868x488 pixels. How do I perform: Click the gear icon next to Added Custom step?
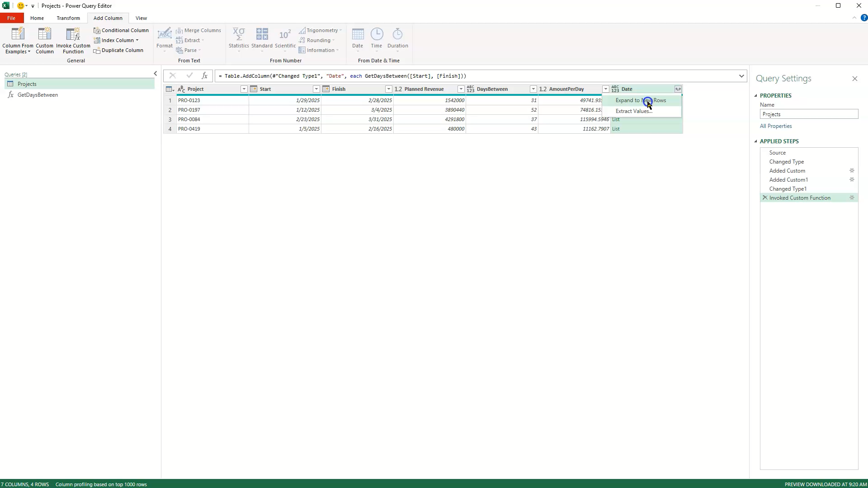tap(852, 170)
